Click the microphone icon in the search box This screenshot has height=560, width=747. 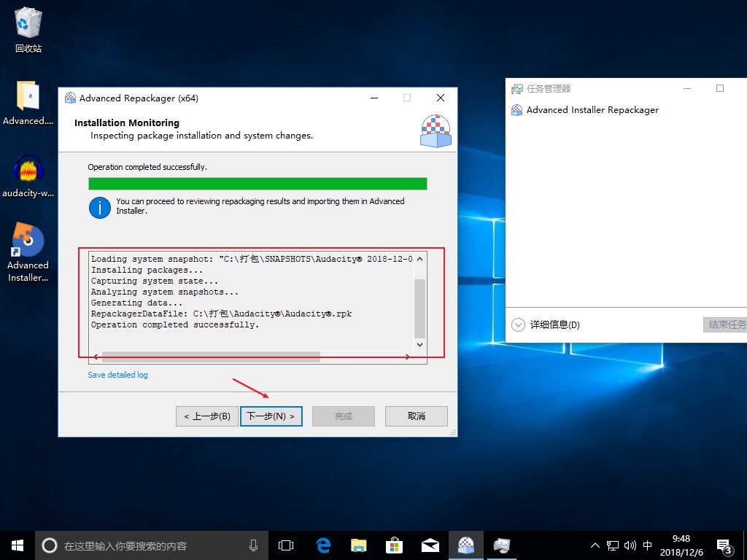click(x=253, y=545)
